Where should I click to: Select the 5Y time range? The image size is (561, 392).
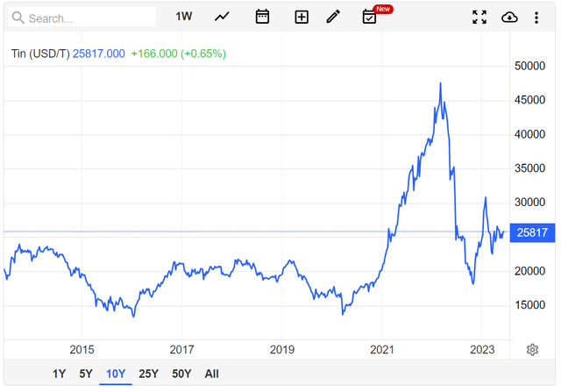point(86,374)
